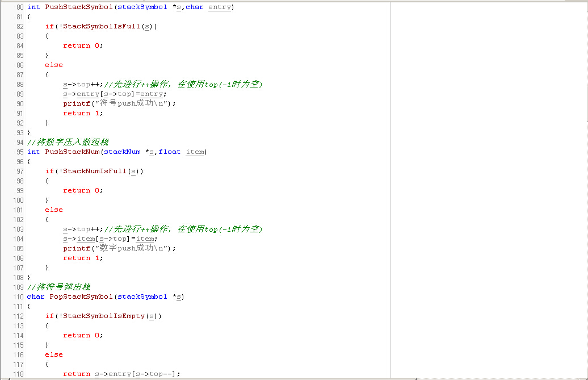Click 'return 0;' on line 114
This screenshot has width=588, height=380.
(83, 335)
